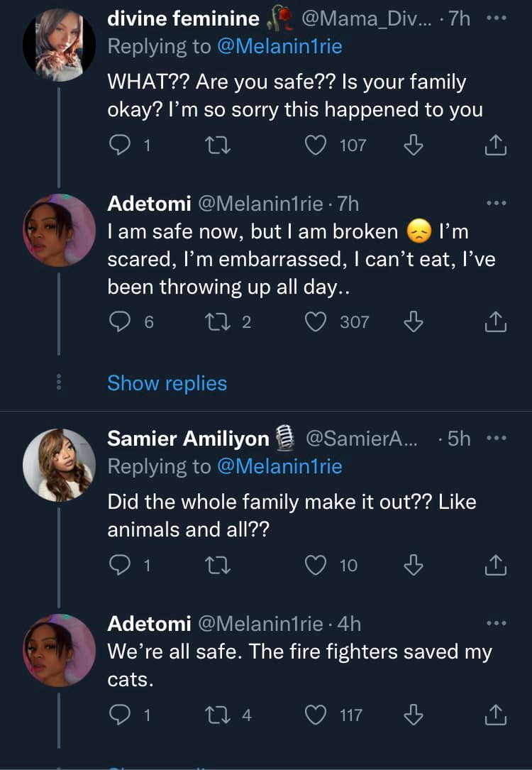View Samier Amiliyon's profile picture
This screenshot has width=532, height=770.
pyautogui.click(x=59, y=465)
